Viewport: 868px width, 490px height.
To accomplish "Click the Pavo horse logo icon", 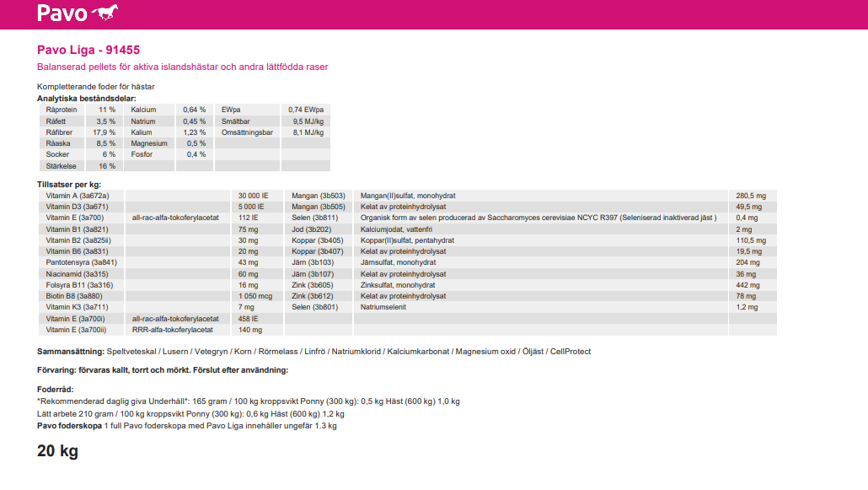I will coord(104,13).
